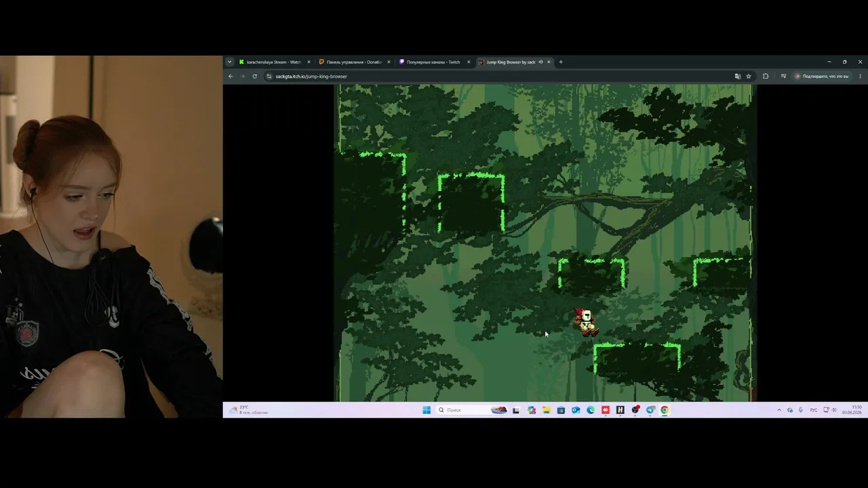Reload the Jump King page
This screenshot has height=488, width=868.
click(254, 76)
